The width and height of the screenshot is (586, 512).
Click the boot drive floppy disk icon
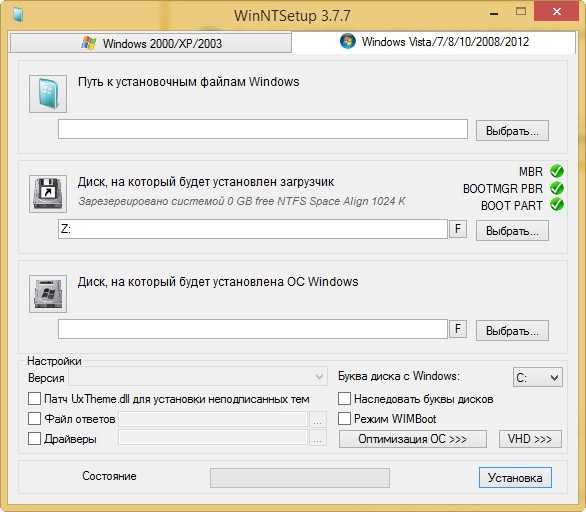48,194
